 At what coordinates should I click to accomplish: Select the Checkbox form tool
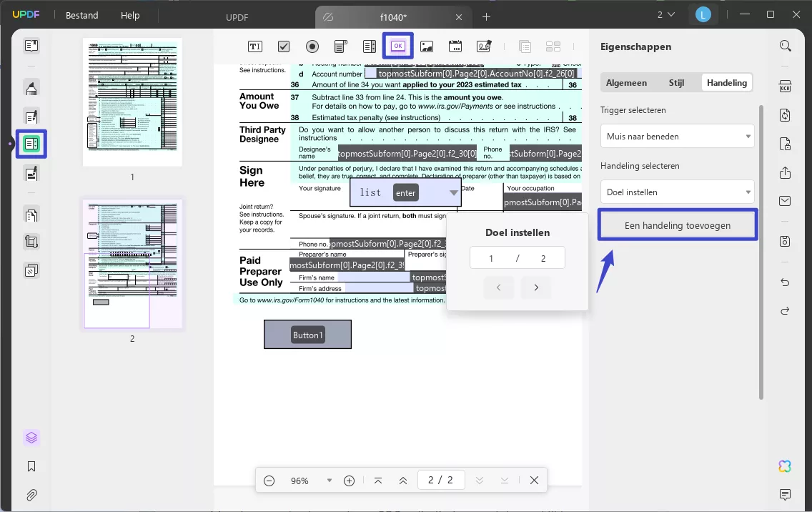(284, 46)
